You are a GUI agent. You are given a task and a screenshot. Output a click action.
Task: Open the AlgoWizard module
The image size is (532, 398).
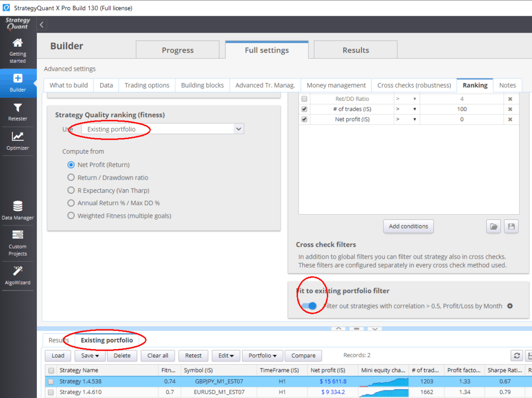18,275
